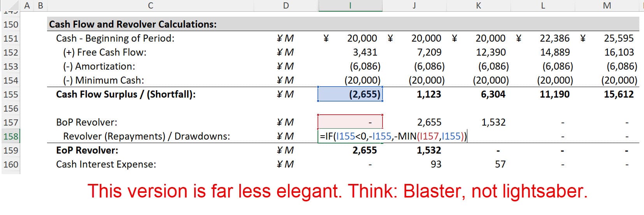The height and width of the screenshot is (215, 644).
Task: Select column header K
Action: coord(478,5)
